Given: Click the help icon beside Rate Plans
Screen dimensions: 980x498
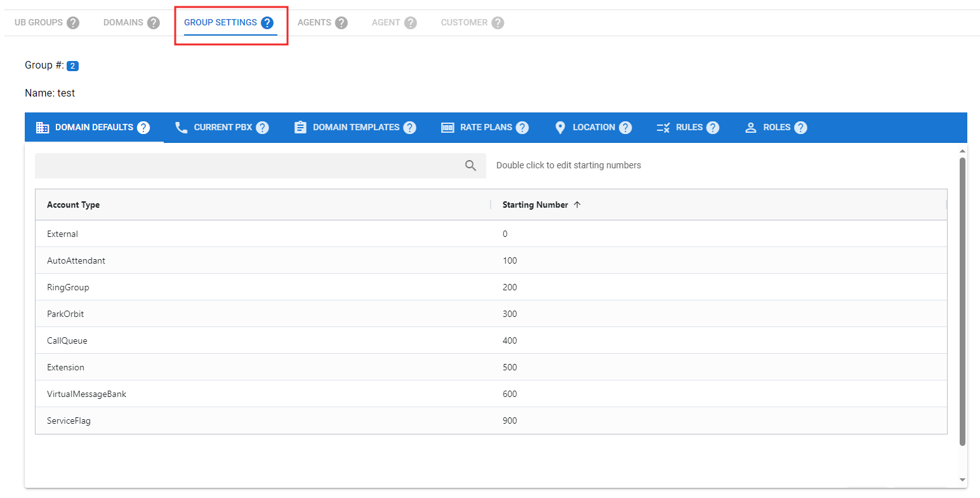Looking at the screenshot, I should pyautogui.click(x=522, y=128).
